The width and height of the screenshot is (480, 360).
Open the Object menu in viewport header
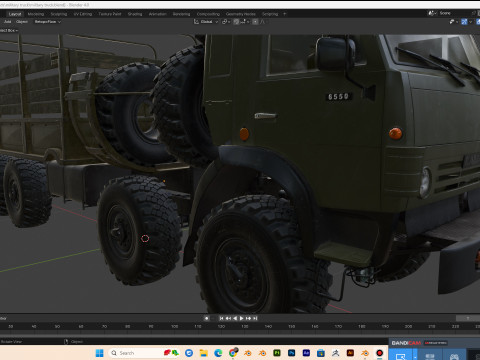pyautogui.click(x=22, y=22)
